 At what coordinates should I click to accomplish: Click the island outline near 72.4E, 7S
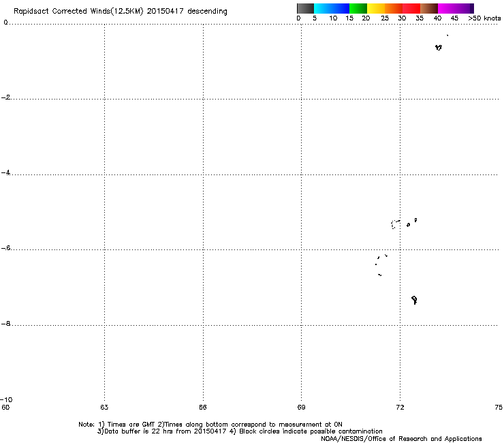(x=414, y=300)
